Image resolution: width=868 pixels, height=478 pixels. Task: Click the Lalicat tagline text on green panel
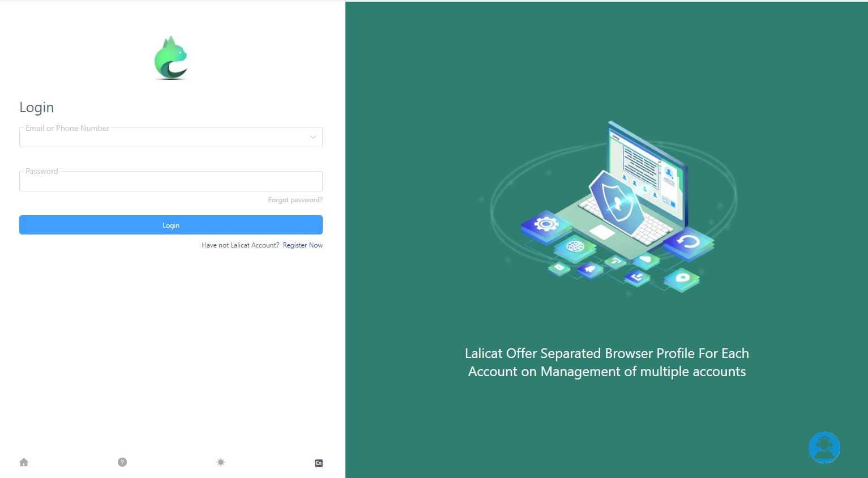(x=606, y=362)
